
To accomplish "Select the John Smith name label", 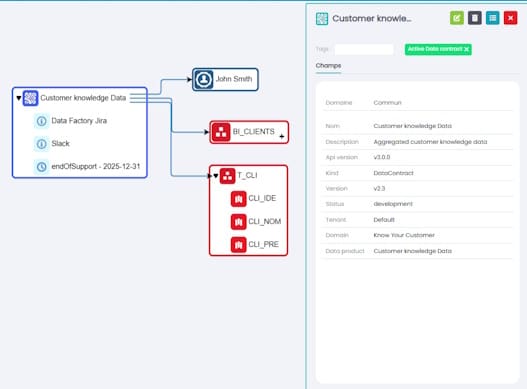I will click(234, 79).
